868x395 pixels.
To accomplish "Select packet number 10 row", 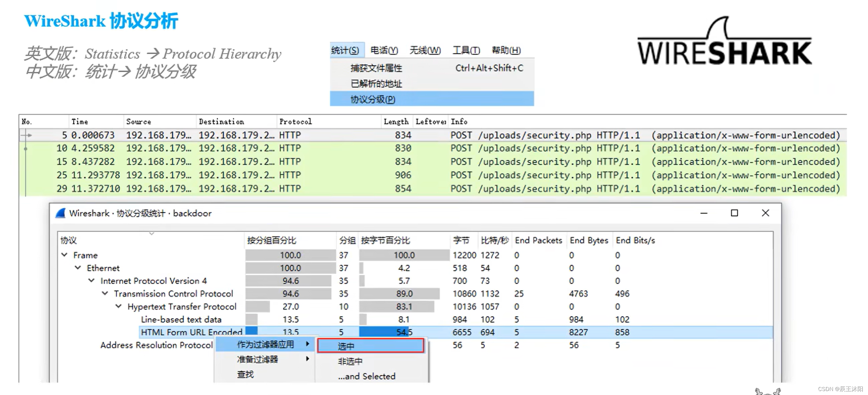I will 433,148.
